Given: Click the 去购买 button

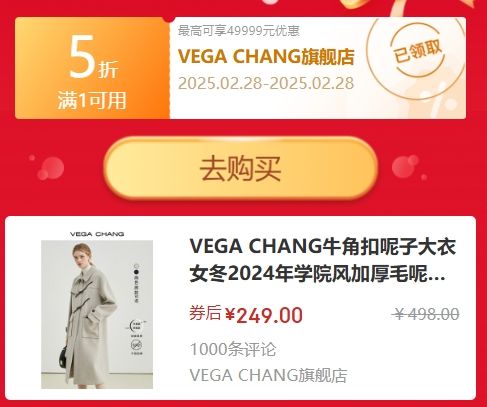Looking at the screenshot, I should click(x=241, y=168).
